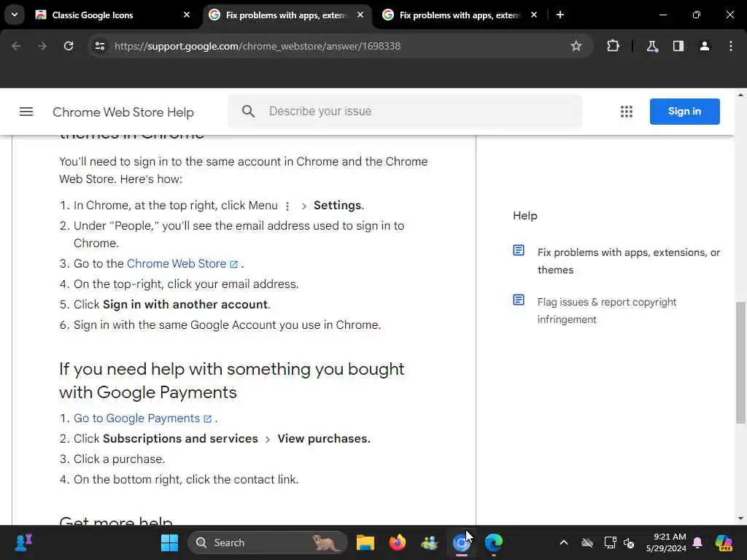
Task: Click the View purchases text
Action: point(324,438)
